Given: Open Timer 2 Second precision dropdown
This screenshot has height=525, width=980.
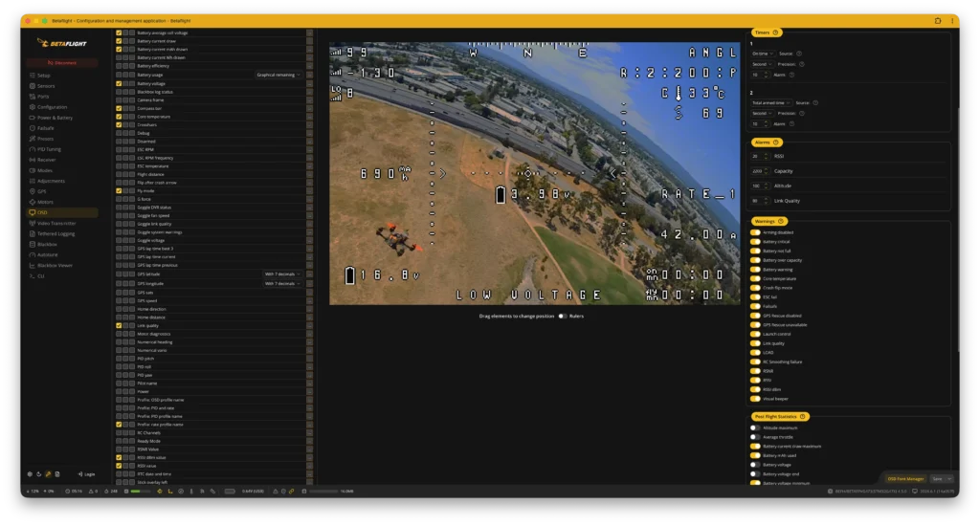Looking at the screenshot, I should (762, 114).
